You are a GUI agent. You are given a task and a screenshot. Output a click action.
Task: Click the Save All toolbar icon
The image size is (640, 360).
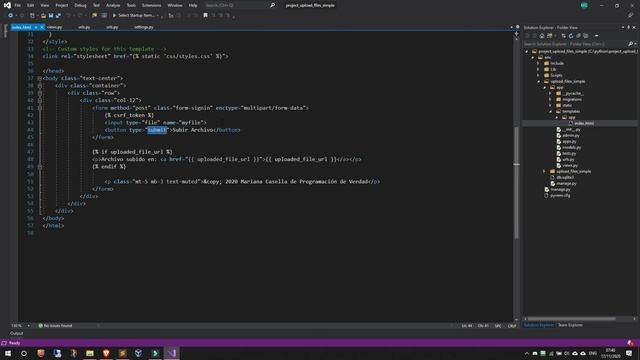tap(58, 16)
